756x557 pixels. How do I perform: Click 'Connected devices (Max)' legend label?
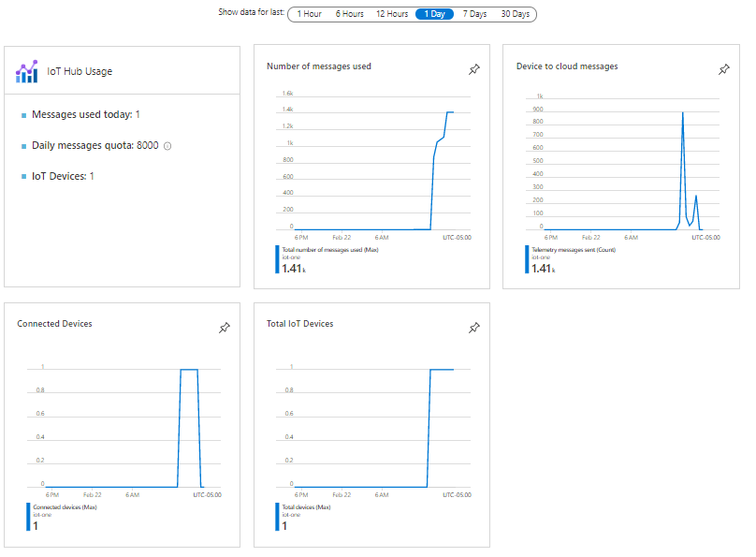(x=65, y=507)
